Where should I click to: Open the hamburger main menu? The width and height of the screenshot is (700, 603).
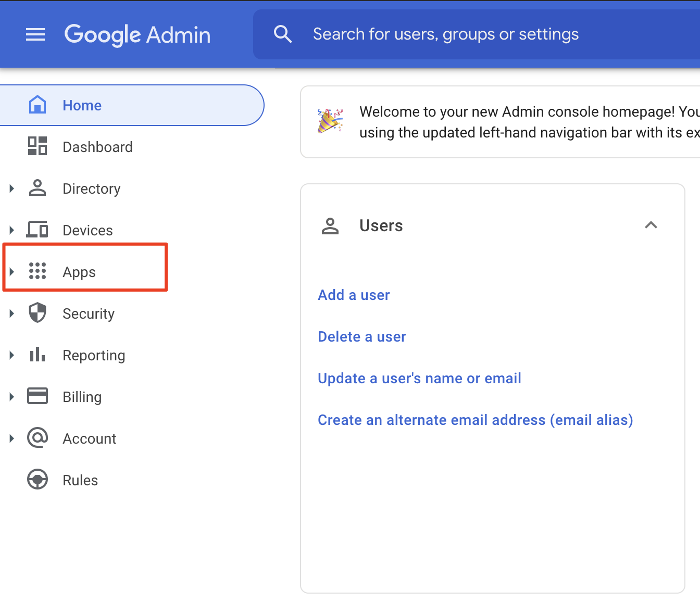point(35,35)
